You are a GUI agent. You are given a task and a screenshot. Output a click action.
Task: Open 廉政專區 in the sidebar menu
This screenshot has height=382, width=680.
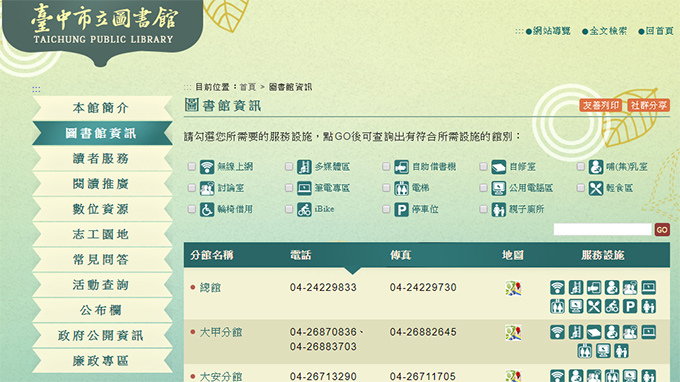[x=102, y=361]
